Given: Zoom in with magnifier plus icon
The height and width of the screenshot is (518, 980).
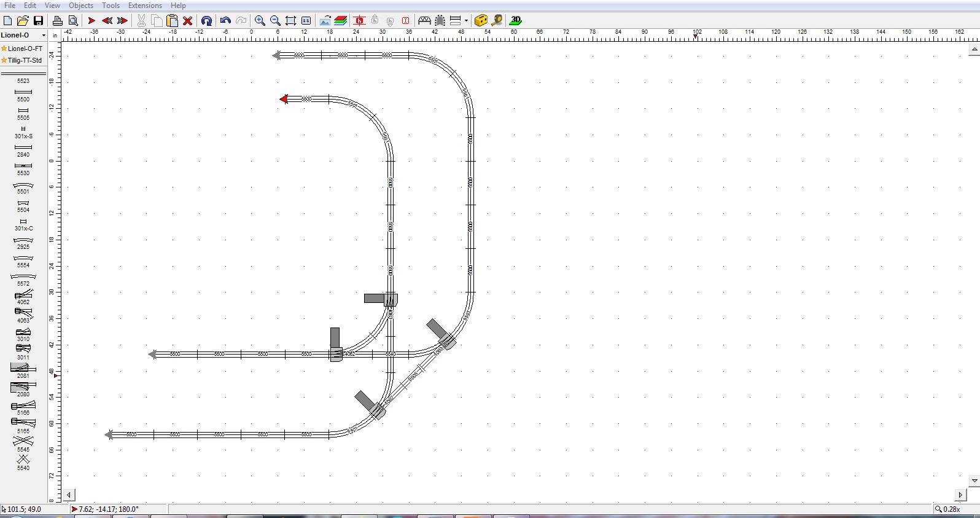Looking at the screenshot, I should point(260,20).
